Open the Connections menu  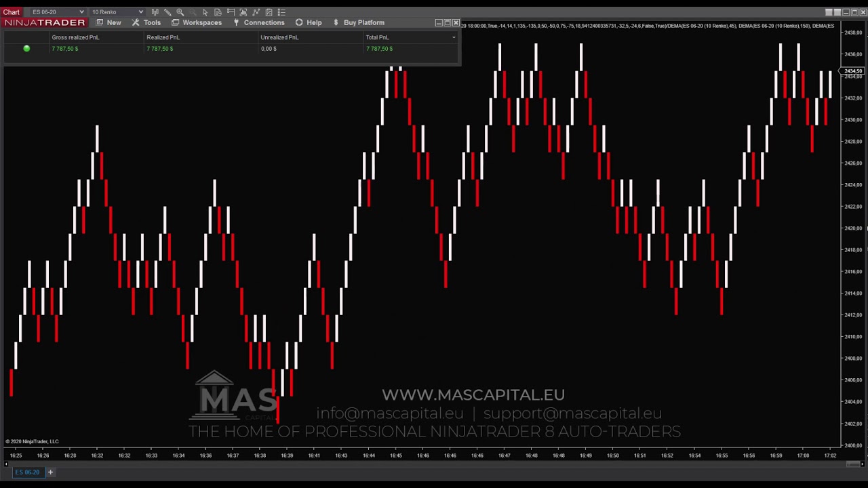(x=259, y=22)
